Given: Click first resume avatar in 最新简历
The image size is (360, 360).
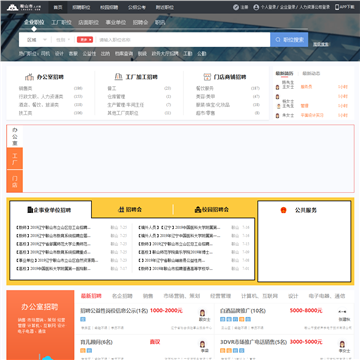Looking at the screenshot, I should click(x=277, y=87).
